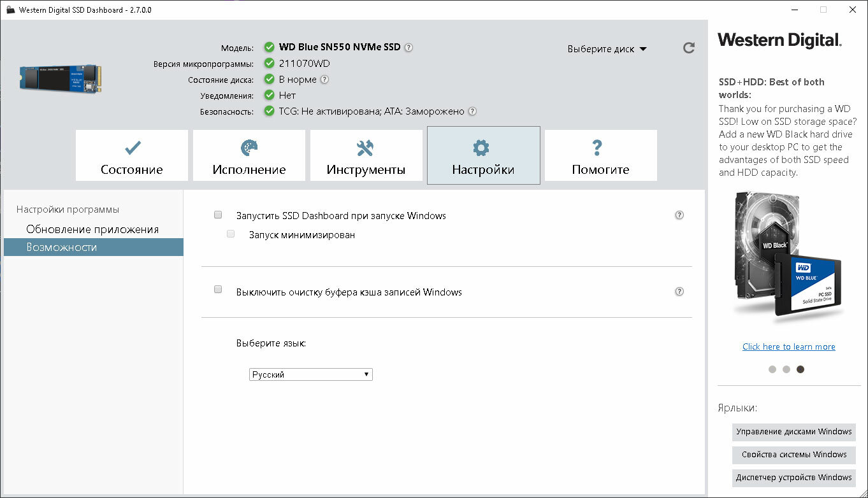Click help icon next to model name
Viewport: 868px width, 498px height.
409,47
